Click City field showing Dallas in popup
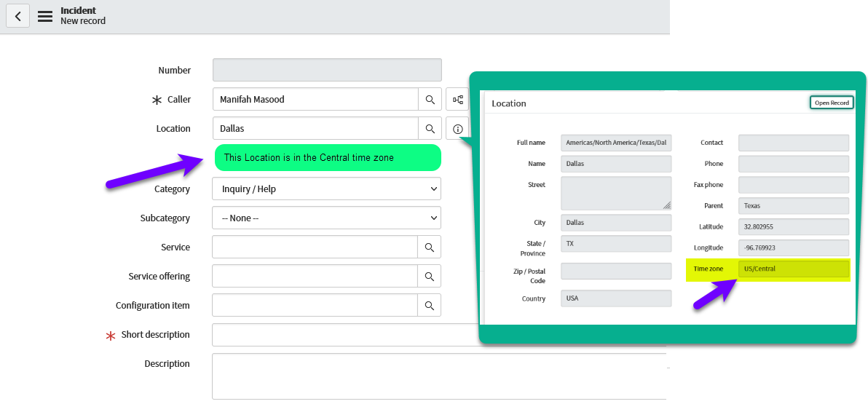This screenshot has height=404, width=868. (616, 223)
